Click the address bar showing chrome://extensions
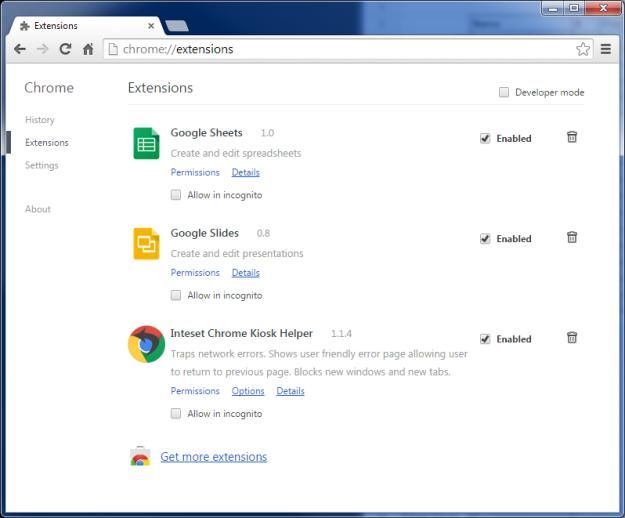Screen dimensions: 625x518 click(x=348, y=49)
